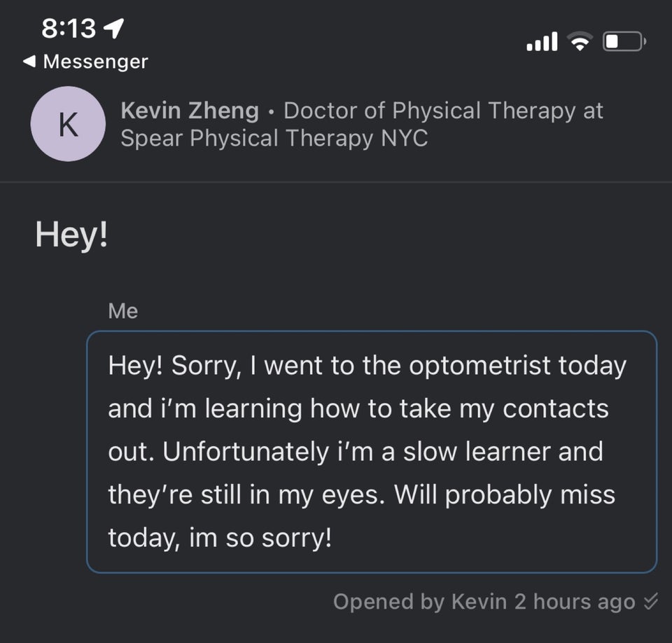Image resolution: width=672 pixels, height=643 pixels.
Task: Open Kevin's profile via the K avatar
Action: coord(68,124)
